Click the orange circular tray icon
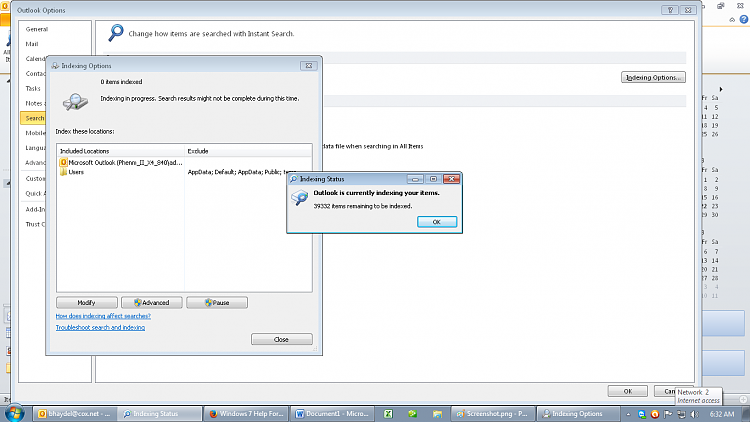The image size is (750, 422). [x=655, y=414]
